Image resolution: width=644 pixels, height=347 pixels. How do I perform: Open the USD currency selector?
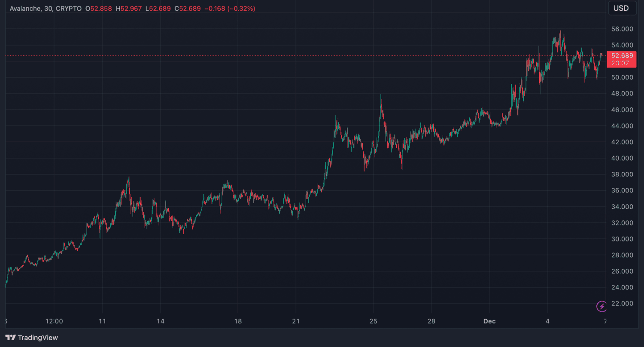point(622,8)
